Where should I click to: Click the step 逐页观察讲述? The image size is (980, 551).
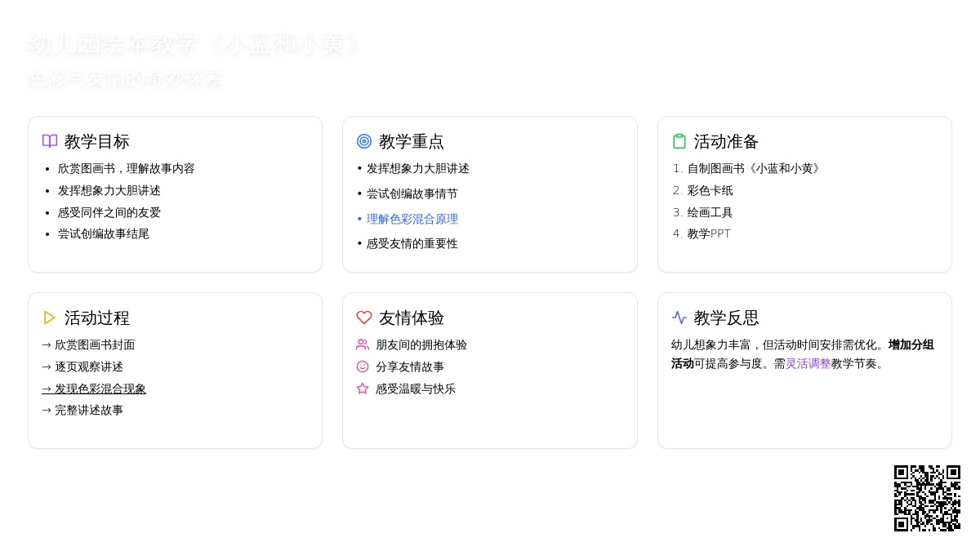[x=82, y=367]
